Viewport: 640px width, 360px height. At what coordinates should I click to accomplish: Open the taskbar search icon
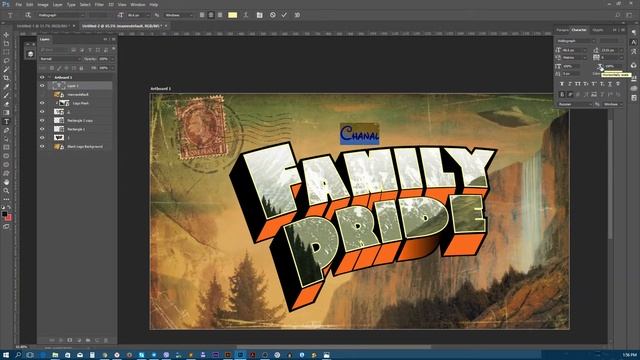(18, 355)
